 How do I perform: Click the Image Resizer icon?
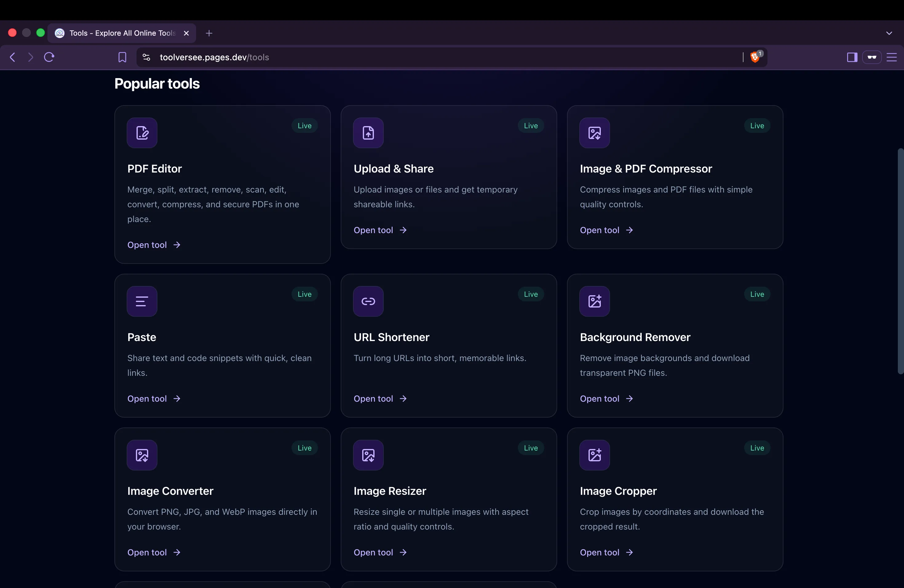pos(368,455)
